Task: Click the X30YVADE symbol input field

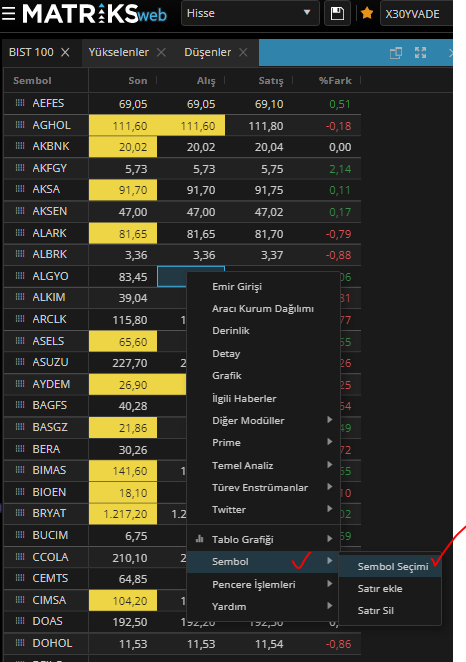Action: point(416,14)
